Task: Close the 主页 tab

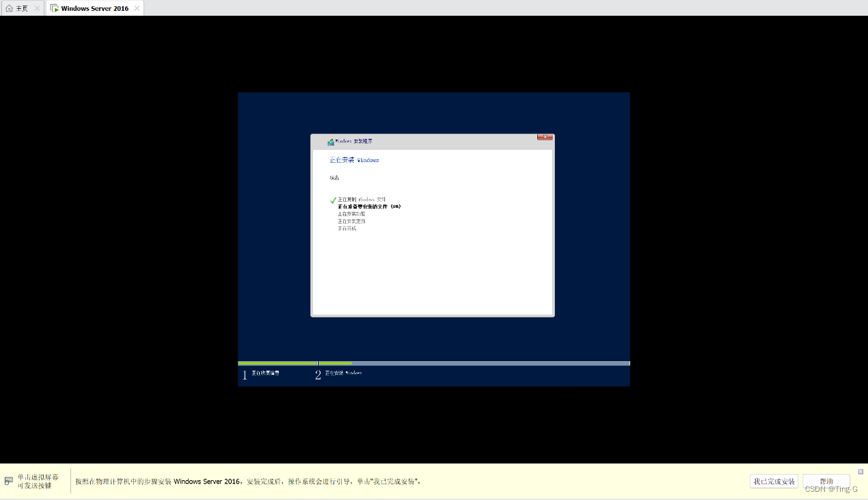Action: [x=37, y=8]
